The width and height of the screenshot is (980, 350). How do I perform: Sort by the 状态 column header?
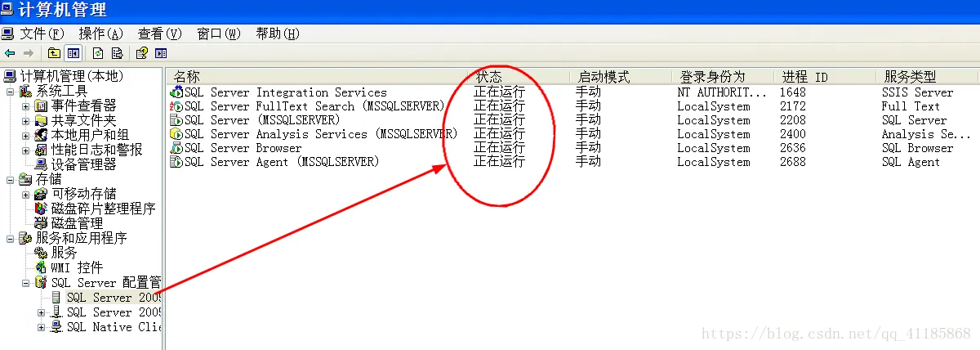pos(519,76)
